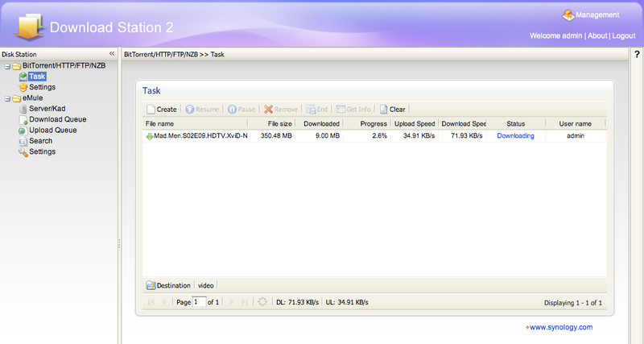Click the End toolbar button
This screenshot has height=344, width=644.
pyautogui.click(x=317, y=110)
